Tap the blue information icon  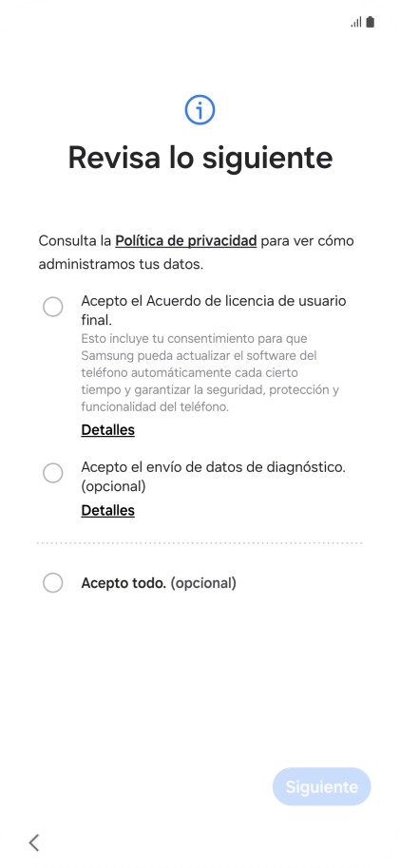click(x=200, y=109)
